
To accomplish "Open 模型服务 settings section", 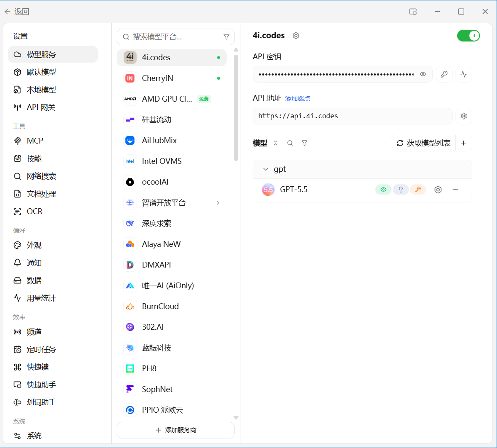I will tap(53, 54).
